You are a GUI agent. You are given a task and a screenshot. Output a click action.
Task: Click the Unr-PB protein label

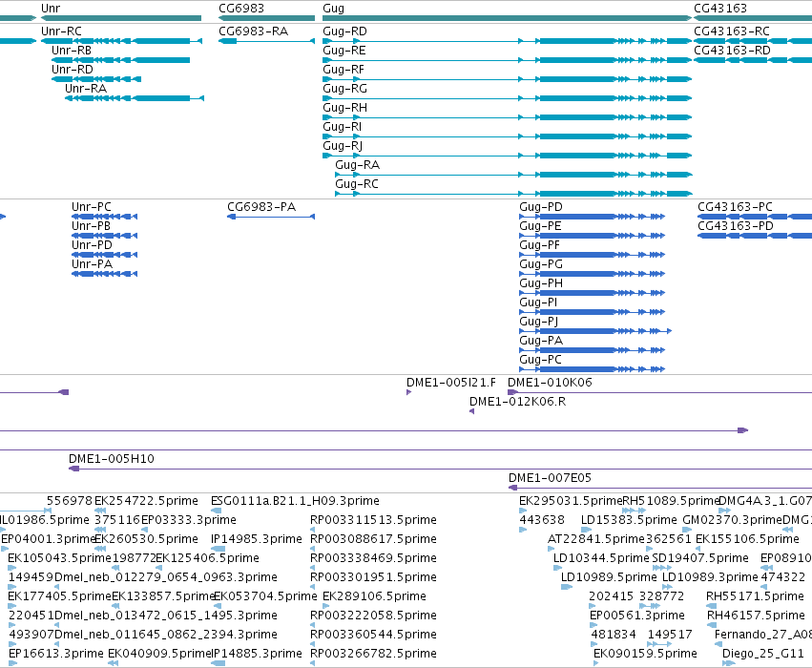(x=92, y=226)
